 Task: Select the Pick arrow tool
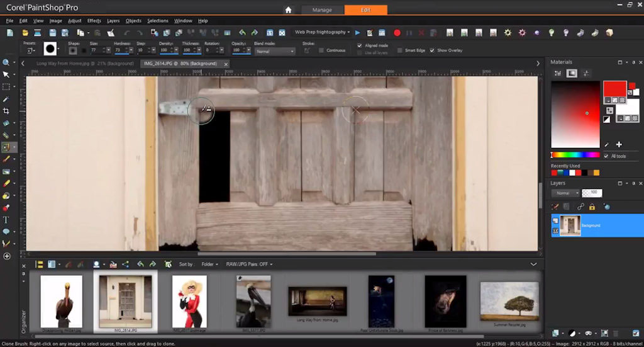[6, 74]
